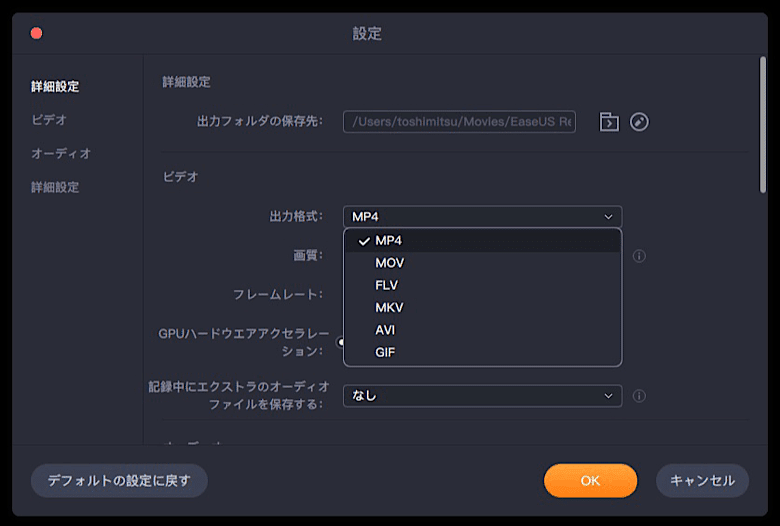Image resolution: width=780 pixels, height=526 pixels.
Task: Select AVI from the dropdown list
Action: (483, 330)
